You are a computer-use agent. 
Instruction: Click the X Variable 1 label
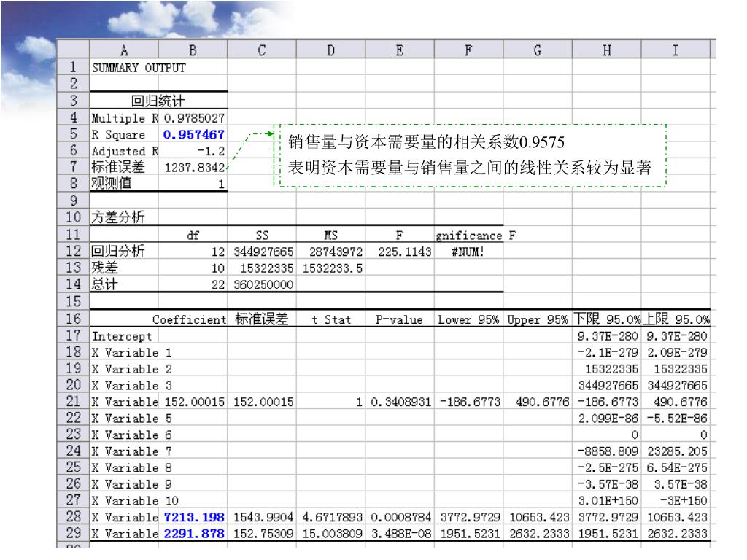click(131, 352)
